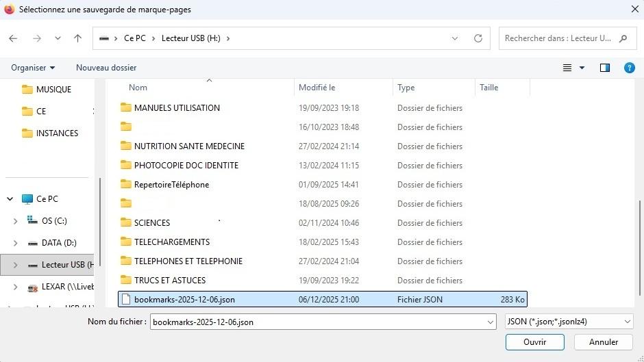Image resolution: width=644 pixels, height=362 pixels.
Task: Click the Nom du fichier input field
Action: [x=315, y=322]
